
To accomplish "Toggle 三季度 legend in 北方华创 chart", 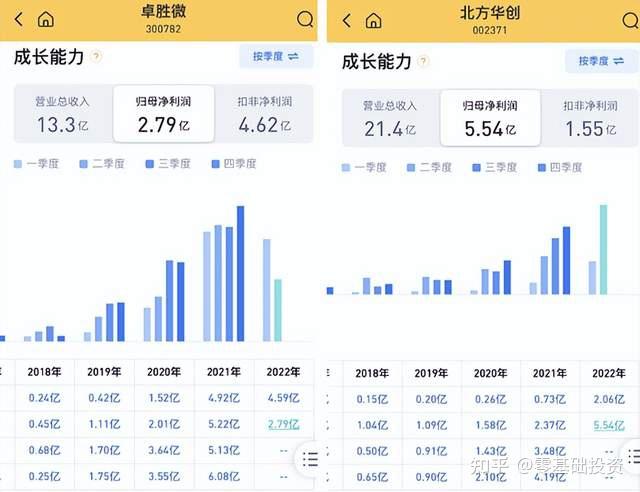I will (x=495, y=167).
